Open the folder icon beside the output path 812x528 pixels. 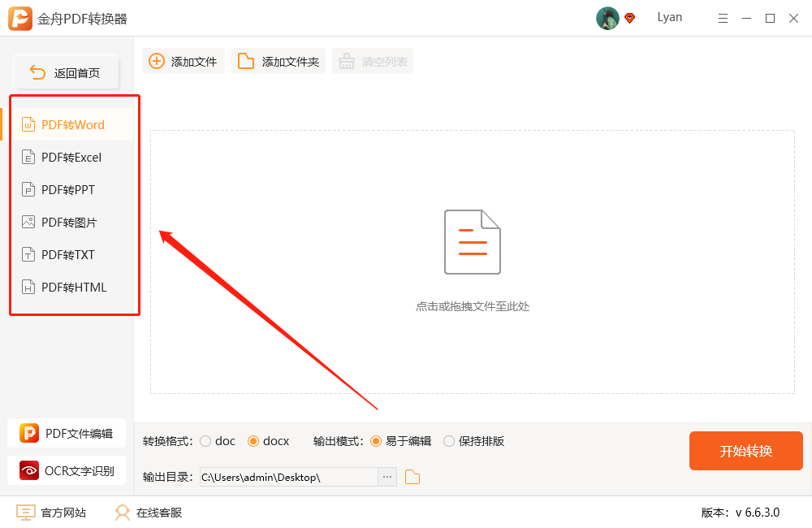pos(412,477)
